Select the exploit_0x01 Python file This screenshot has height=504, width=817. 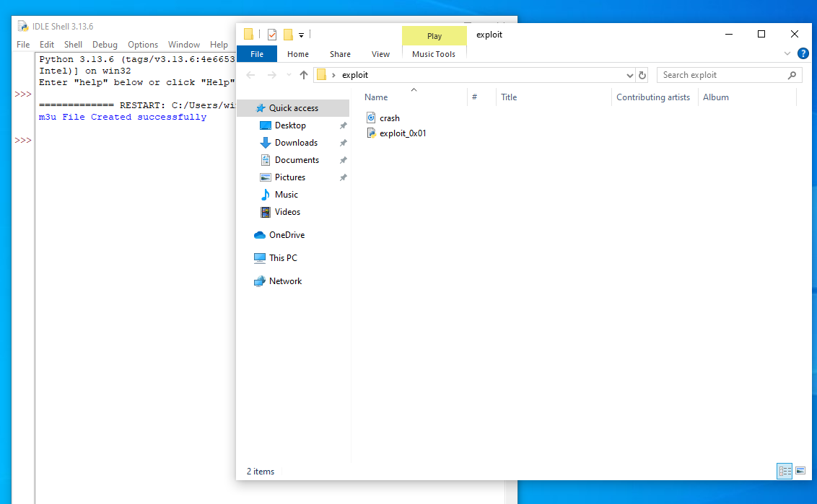(x=402, y=133)
